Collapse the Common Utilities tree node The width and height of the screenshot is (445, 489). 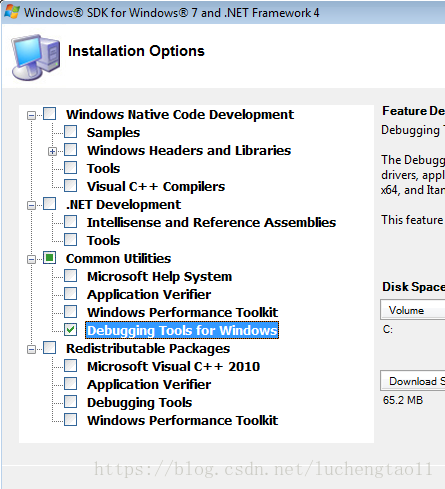tap(31, 260)
